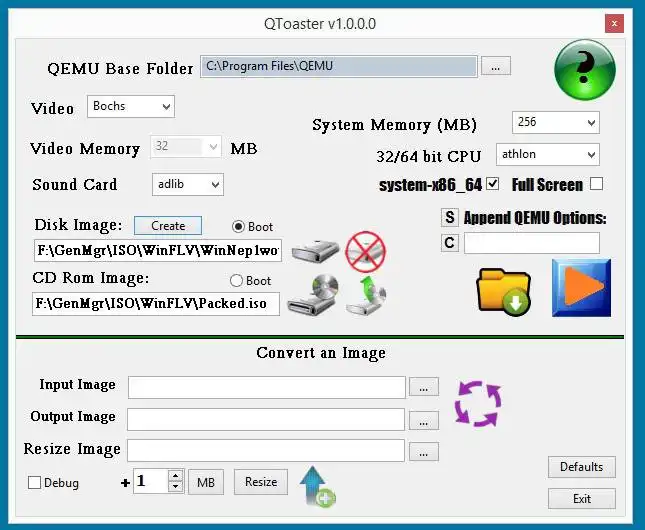Click the MB unit button

tap(206, 482)
